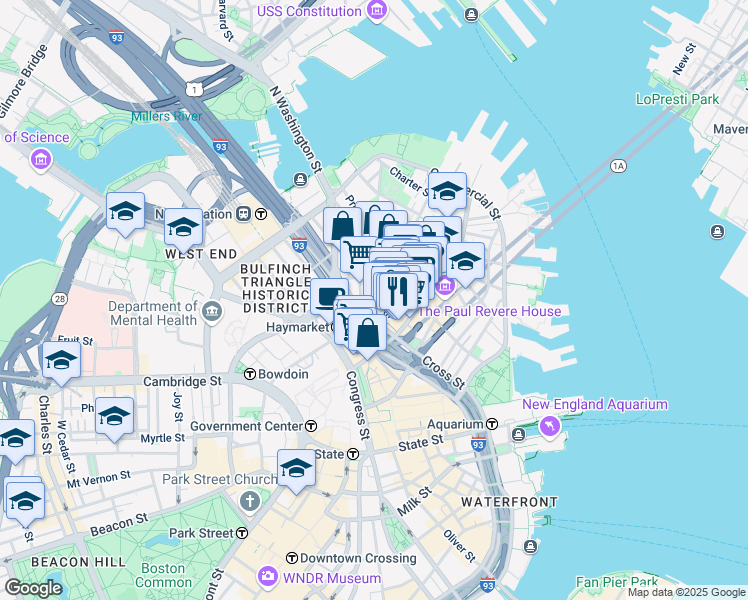
Task: Click the Aquarium T station icon
Action: click(492, 424)
